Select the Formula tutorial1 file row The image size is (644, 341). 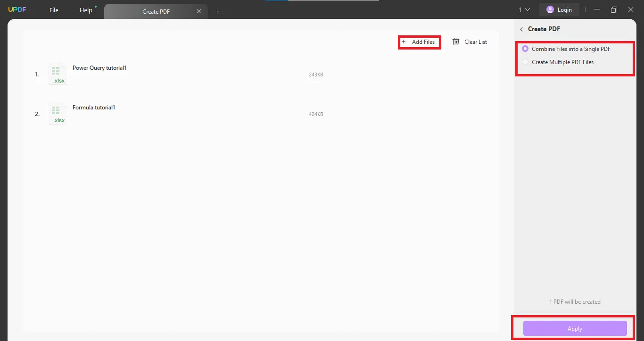pos(189,113)
